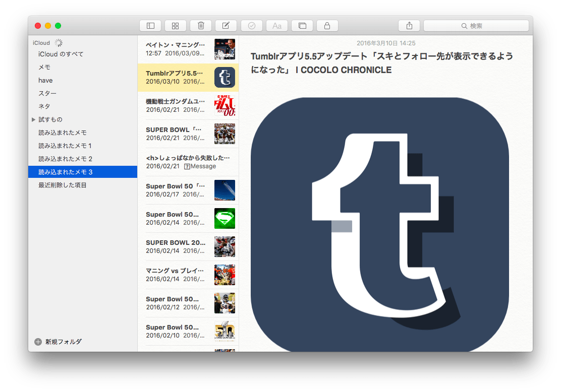
Task: Click the note title text COCOLO CHRONICLE
Action: click(x=346, y=70)
